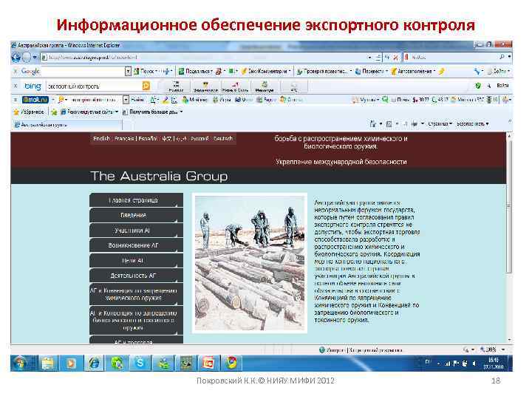532x399 pixels.
Task: Open the mail.ru search field dropdown
Action: pyautogui.click(x=126, y=100)
